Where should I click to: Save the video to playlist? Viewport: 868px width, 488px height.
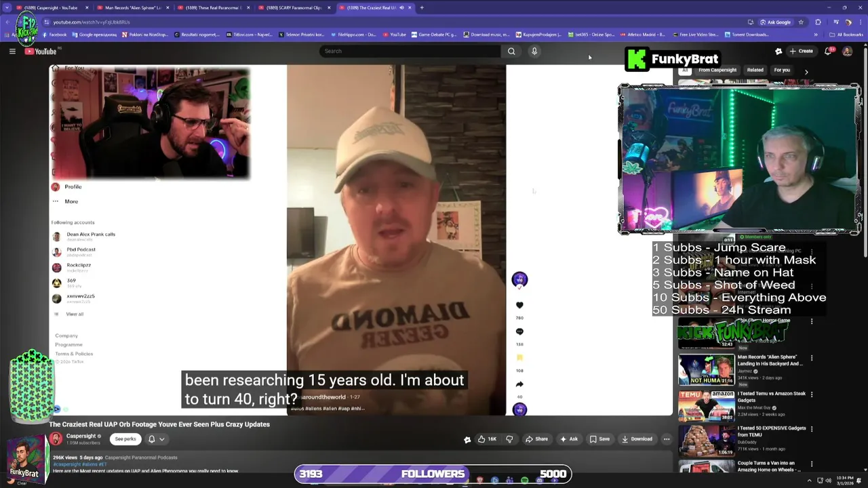click(x=599, y=439)
